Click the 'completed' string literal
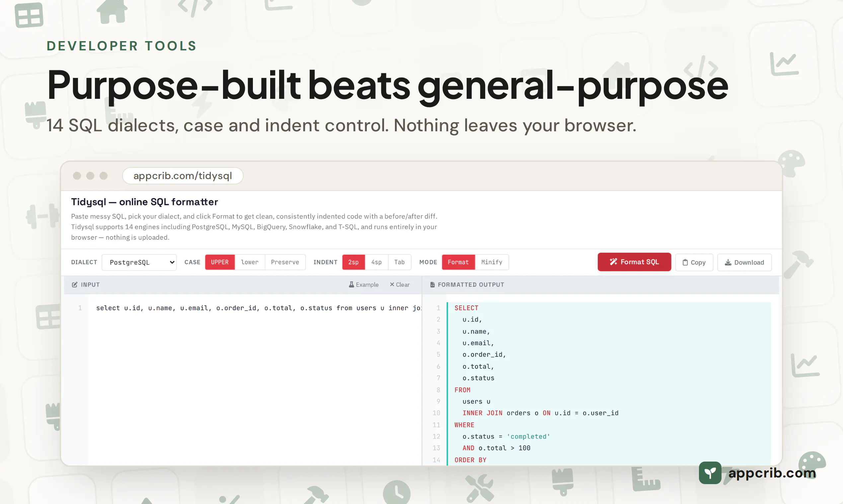 529,436
